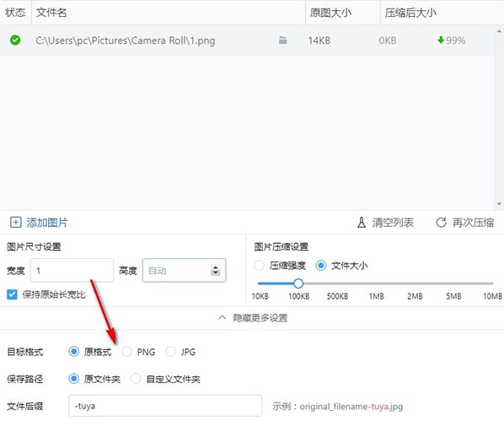Collapse 隐藏更多设置 section
504x421 pixels.
pyautogui.click(x=253, y=318)
